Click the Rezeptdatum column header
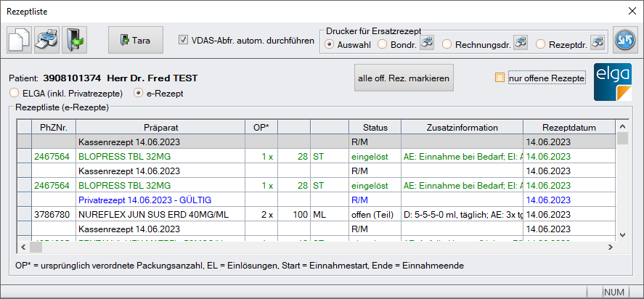The image size is (644, 299). click(x=568, y=127)
